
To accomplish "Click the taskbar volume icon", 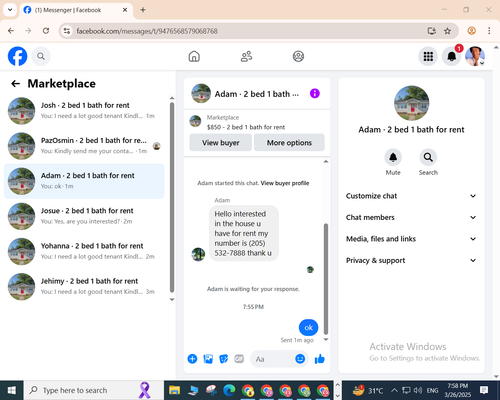I will point(418,390).
